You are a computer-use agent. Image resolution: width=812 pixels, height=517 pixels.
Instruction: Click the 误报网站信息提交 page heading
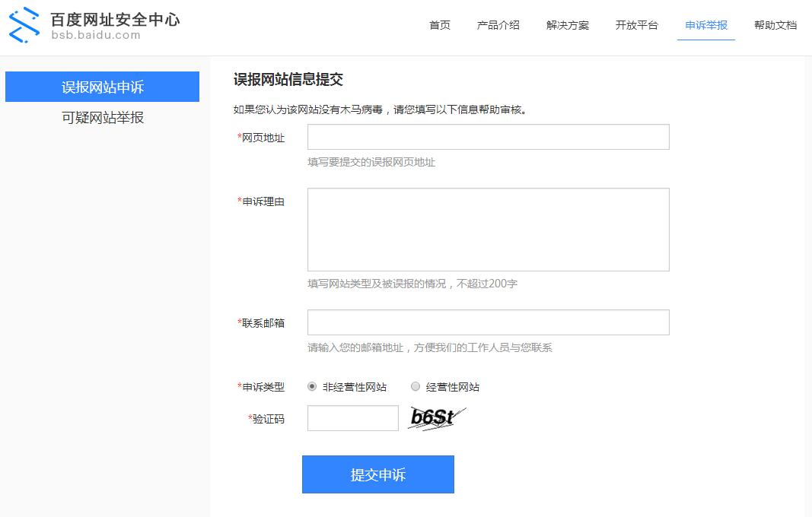[288, 79]
